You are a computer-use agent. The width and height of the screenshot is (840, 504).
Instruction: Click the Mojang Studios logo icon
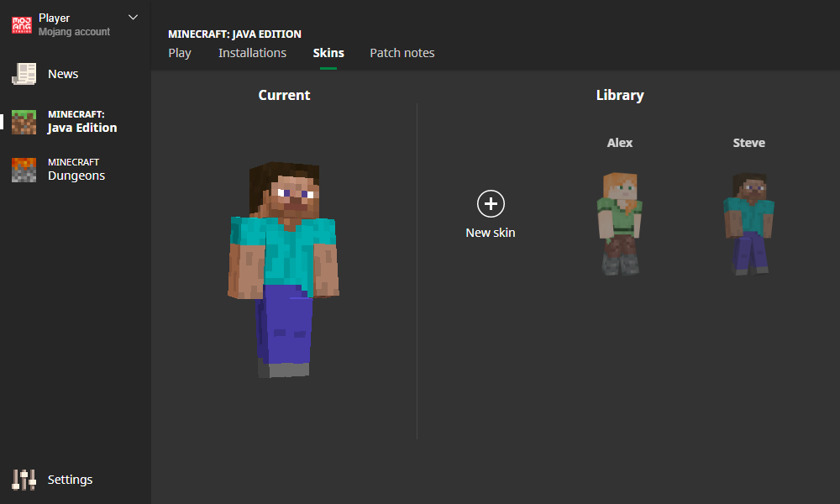(x=22, y=24)
